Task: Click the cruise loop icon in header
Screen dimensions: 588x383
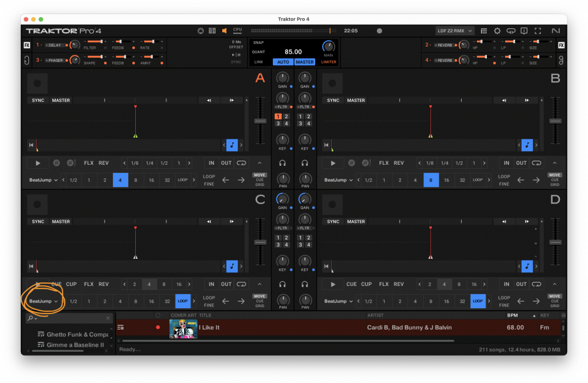Action: point(511,31)
